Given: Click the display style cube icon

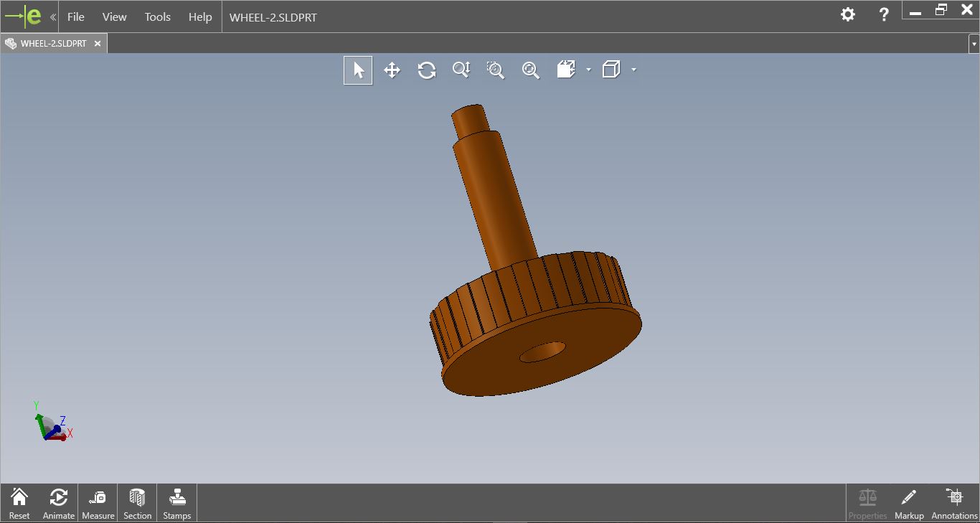Looking at the screenshot, I should tap(566, 70).
